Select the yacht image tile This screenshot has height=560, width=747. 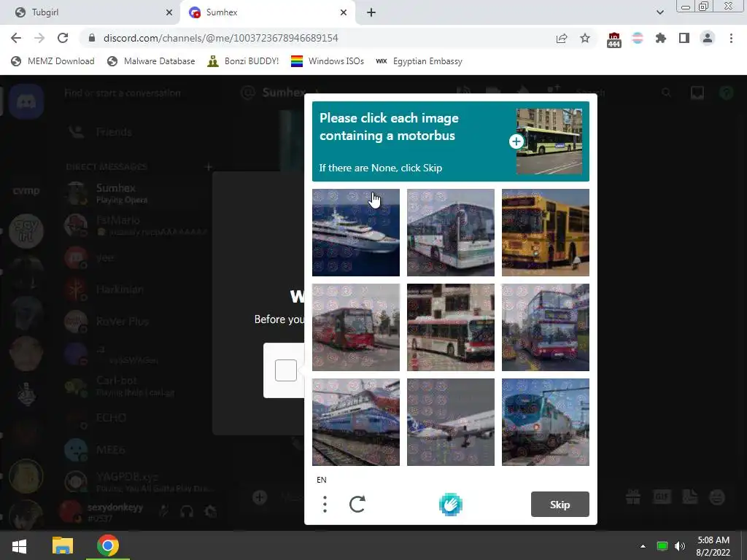click(x=356, y=233)
